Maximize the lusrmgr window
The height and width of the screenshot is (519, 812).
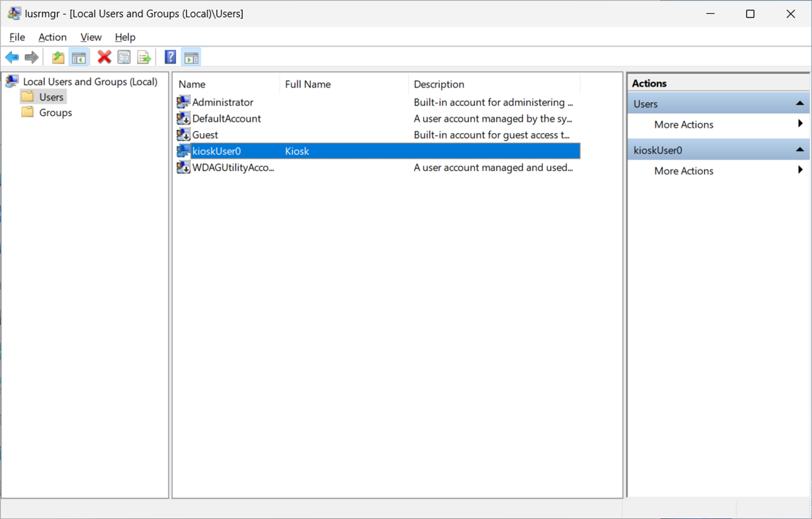click(x=750, y=14)
